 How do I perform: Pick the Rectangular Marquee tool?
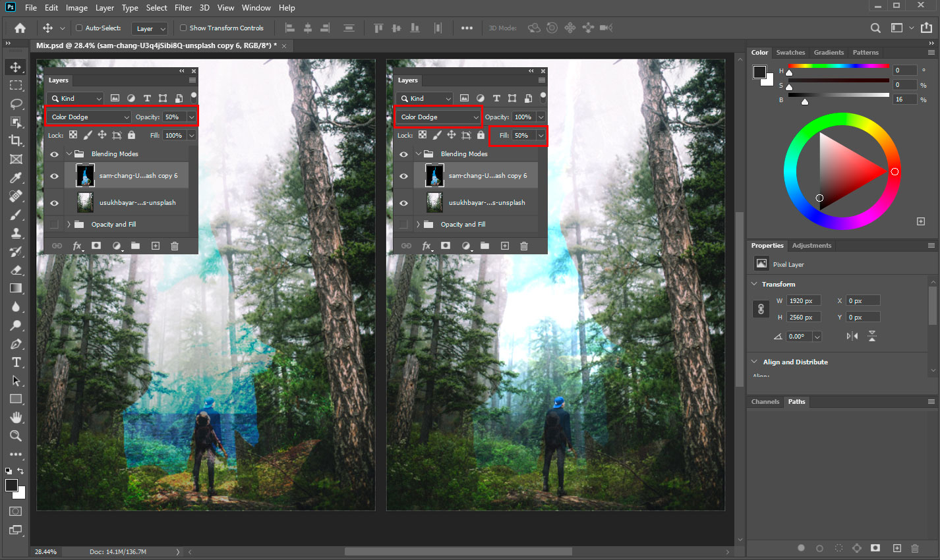pos(16,85)
